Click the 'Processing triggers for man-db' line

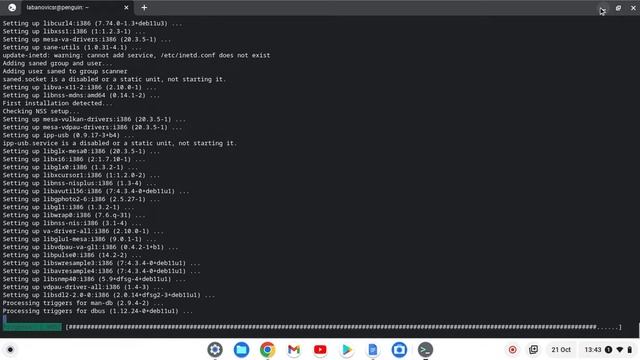83,303
